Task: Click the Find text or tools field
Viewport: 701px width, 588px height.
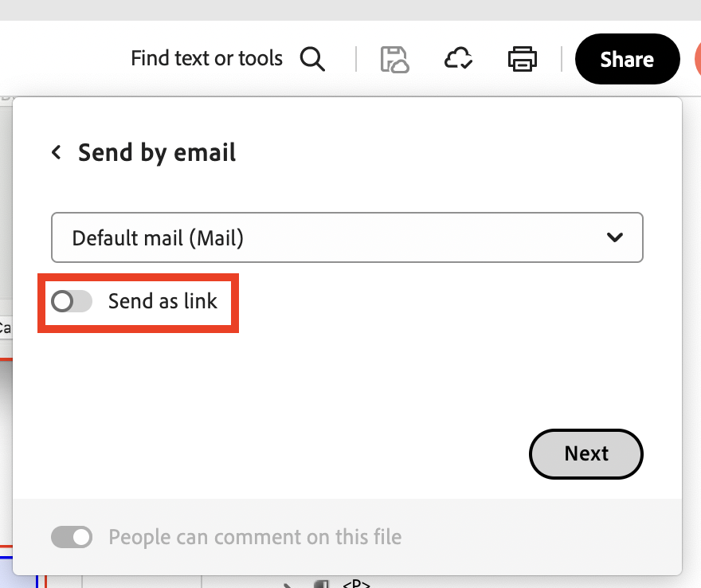Action: click(x=206, y=59)
